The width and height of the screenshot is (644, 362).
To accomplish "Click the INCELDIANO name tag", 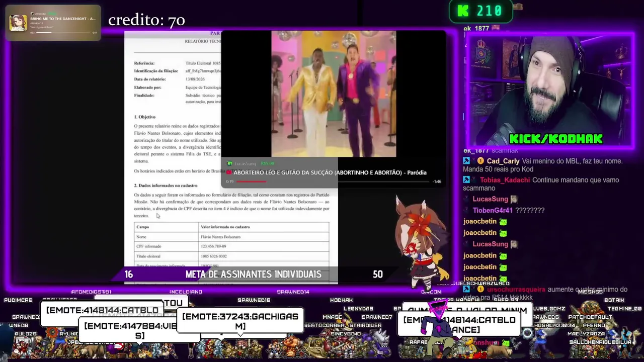I will click(x=186, y=292).
